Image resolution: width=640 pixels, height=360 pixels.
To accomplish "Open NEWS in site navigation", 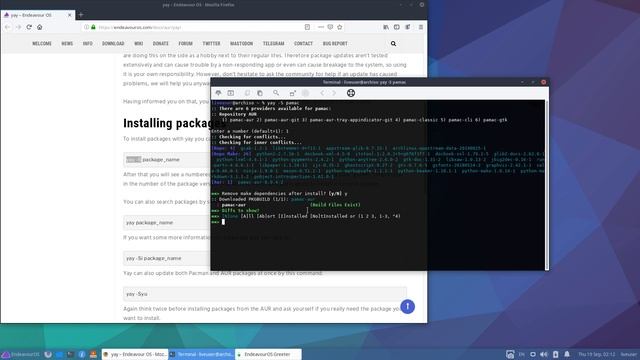I will (x=67, y=43).
